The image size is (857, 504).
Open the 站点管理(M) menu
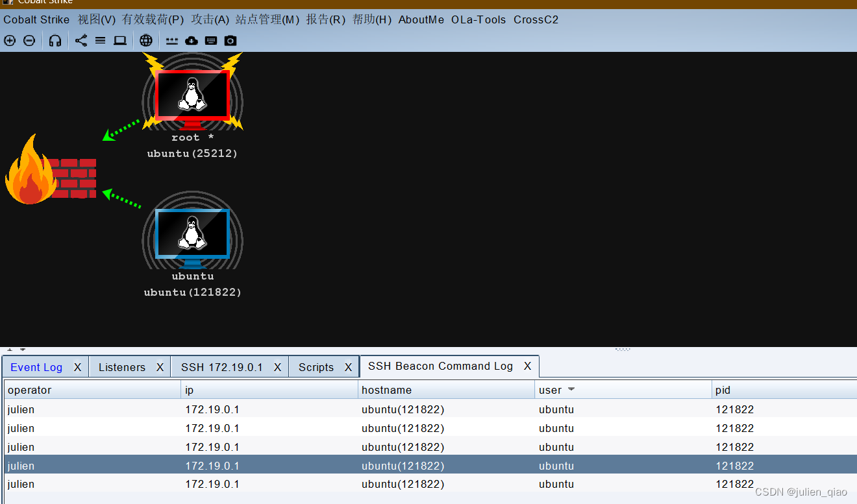coord(267,19)
